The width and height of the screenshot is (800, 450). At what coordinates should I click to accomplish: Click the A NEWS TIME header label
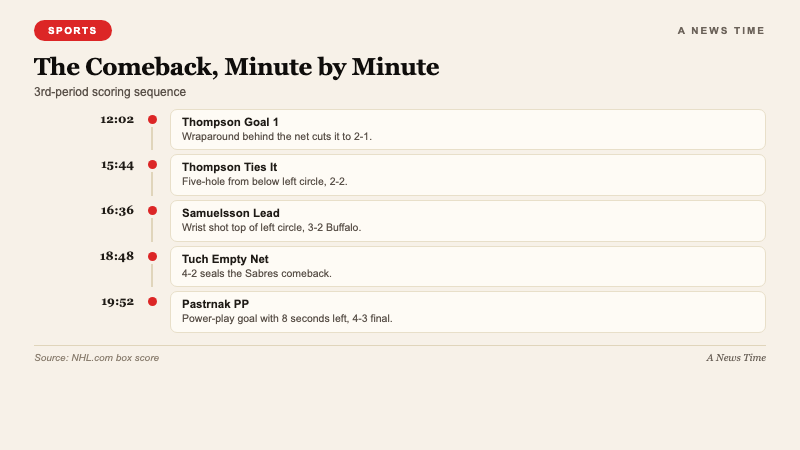[721, 31]
